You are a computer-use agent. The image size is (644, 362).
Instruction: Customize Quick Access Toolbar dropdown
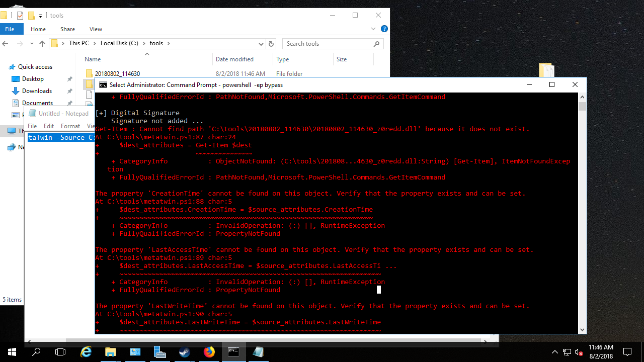coord(41,16)
